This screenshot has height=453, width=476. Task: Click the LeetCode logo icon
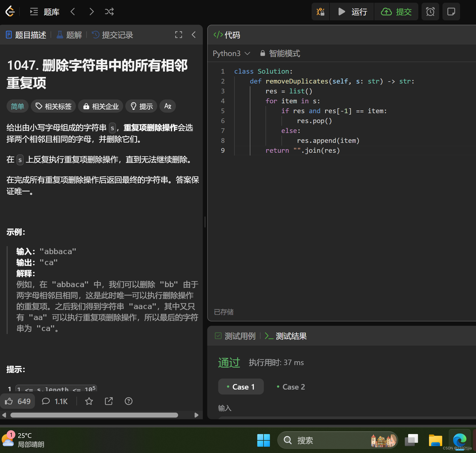10,12
